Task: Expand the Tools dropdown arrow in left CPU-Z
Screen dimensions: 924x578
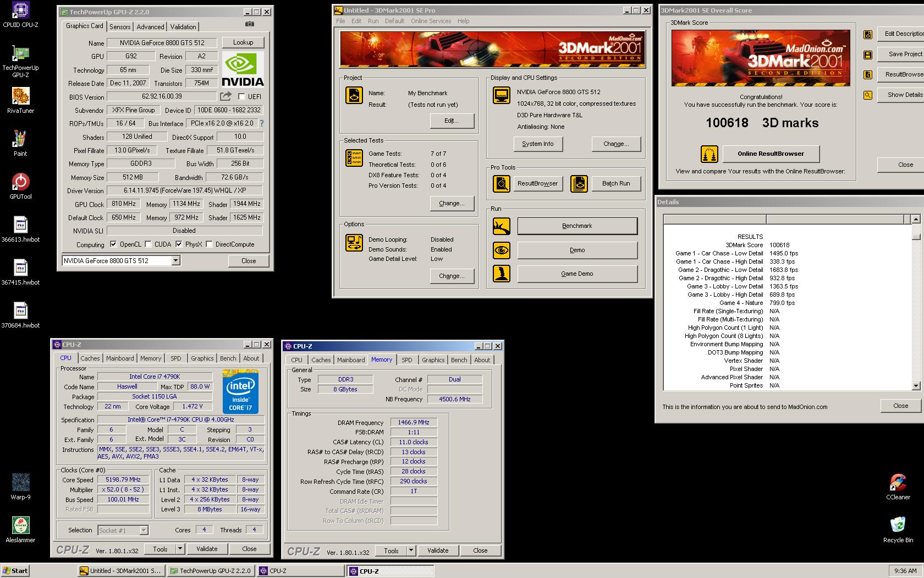Action: click(x=179, y=549)
